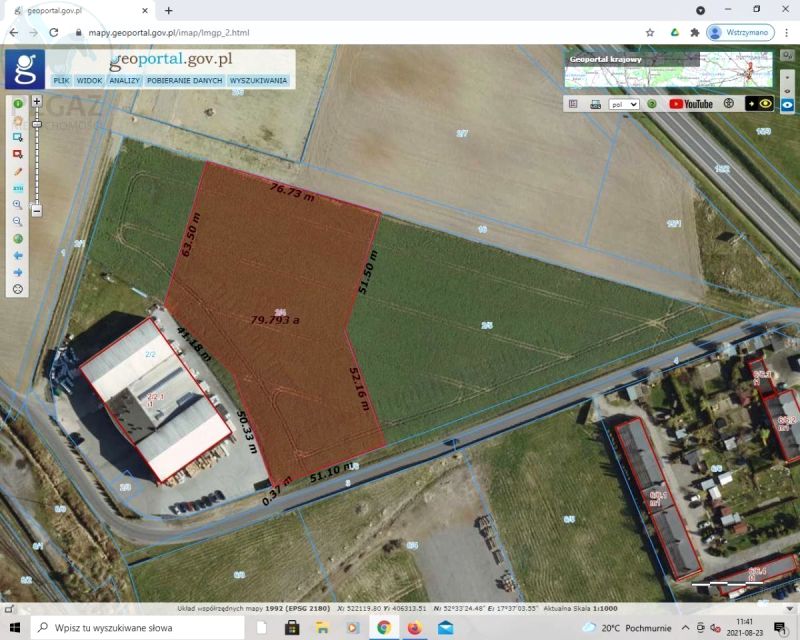This screenshot has height=640, width=800.
Task: Click the magnifier zoom out tool
Action: 18,222
